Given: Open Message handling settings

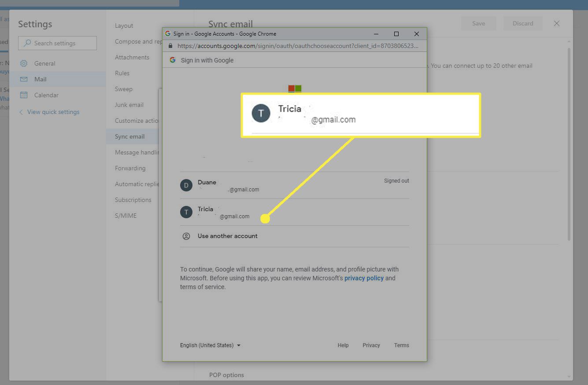Looking at the screenshot, I should click(x=137, y=152).
